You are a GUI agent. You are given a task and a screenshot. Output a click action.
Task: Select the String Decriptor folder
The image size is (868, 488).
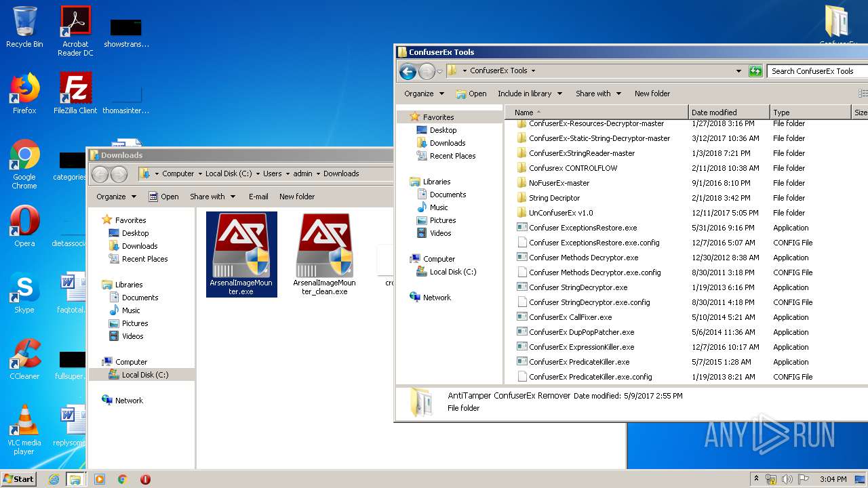[554, 198]
